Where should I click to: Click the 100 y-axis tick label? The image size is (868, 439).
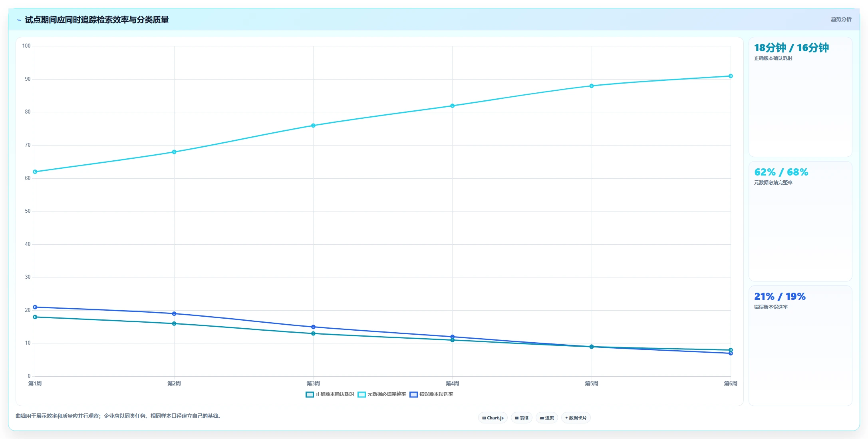click(x=26, y=46)
